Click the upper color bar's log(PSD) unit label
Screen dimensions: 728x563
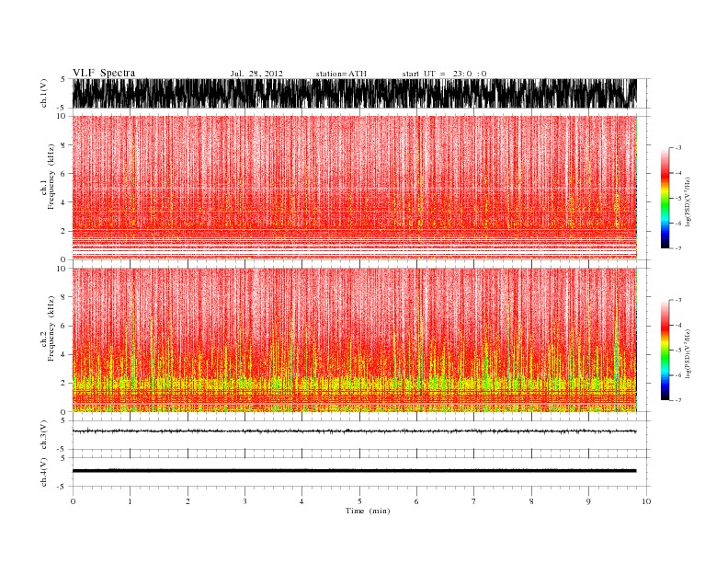point(688,201)
